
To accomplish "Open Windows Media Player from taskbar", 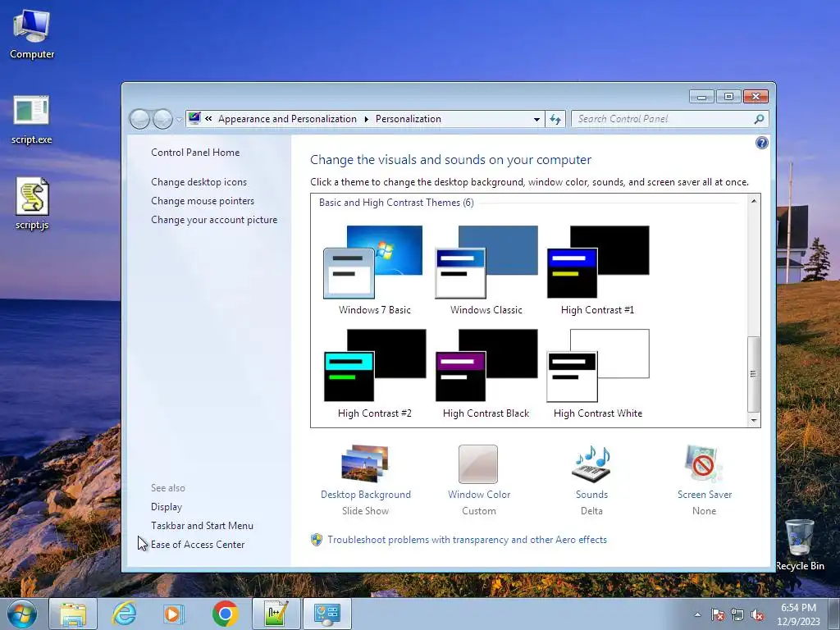I will (174, 614).
